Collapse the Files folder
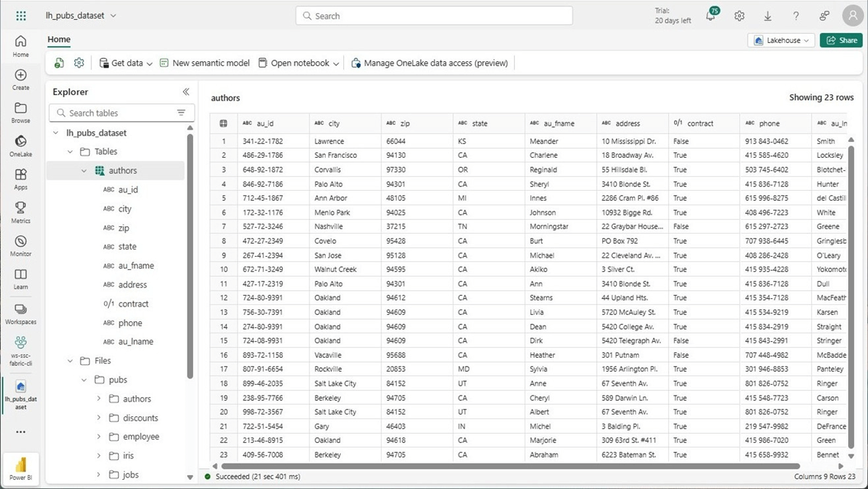Image resolution: width=868 pixels, height=489 pixels. (70, 361)
